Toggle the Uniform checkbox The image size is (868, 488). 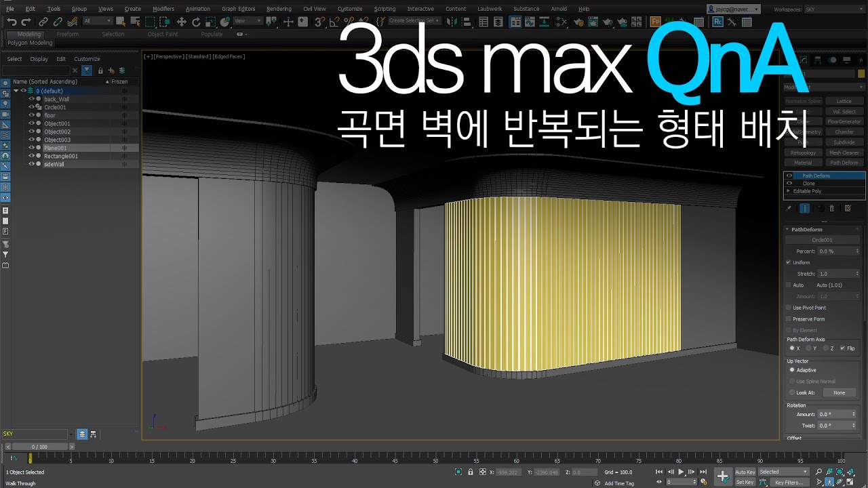(x=788, y=262)
